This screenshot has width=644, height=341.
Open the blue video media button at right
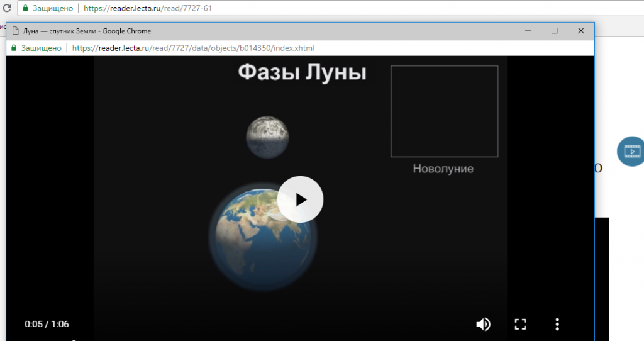pyautogui.click(x=631, y=151)
